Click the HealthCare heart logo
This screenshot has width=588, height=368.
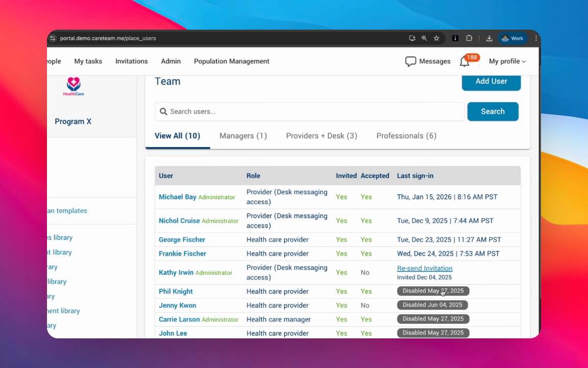click(73, 86)
